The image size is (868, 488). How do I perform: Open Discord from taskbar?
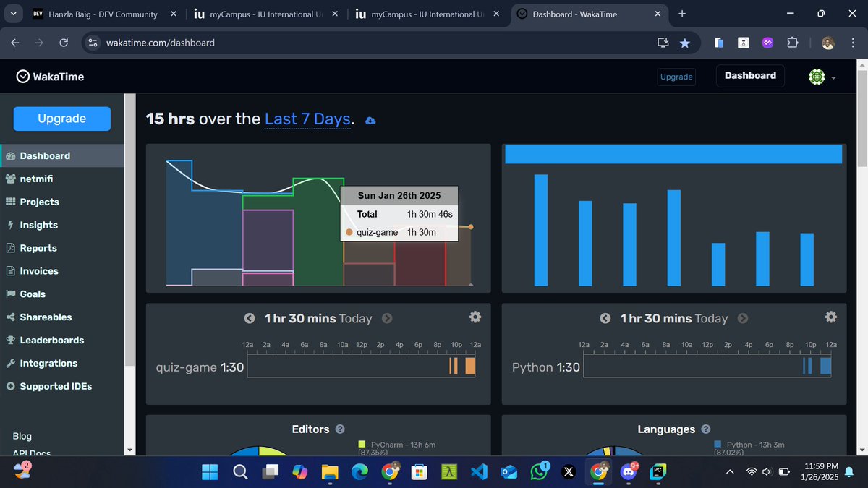628,472
